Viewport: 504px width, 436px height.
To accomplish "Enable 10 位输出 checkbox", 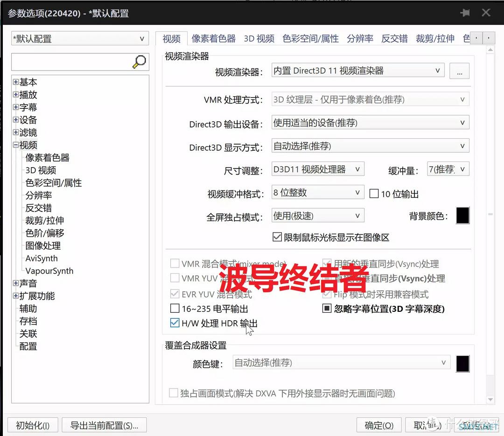I will click(x=374, y=194).
